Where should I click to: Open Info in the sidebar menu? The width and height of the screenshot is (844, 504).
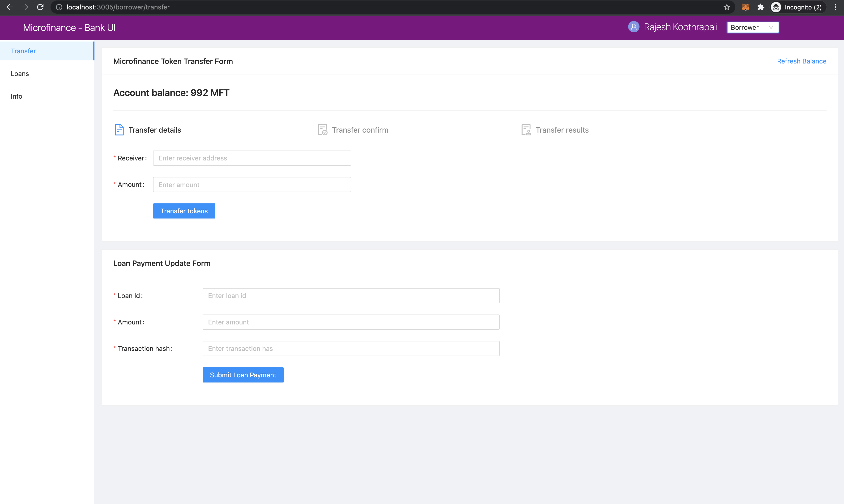coord(47,97)
